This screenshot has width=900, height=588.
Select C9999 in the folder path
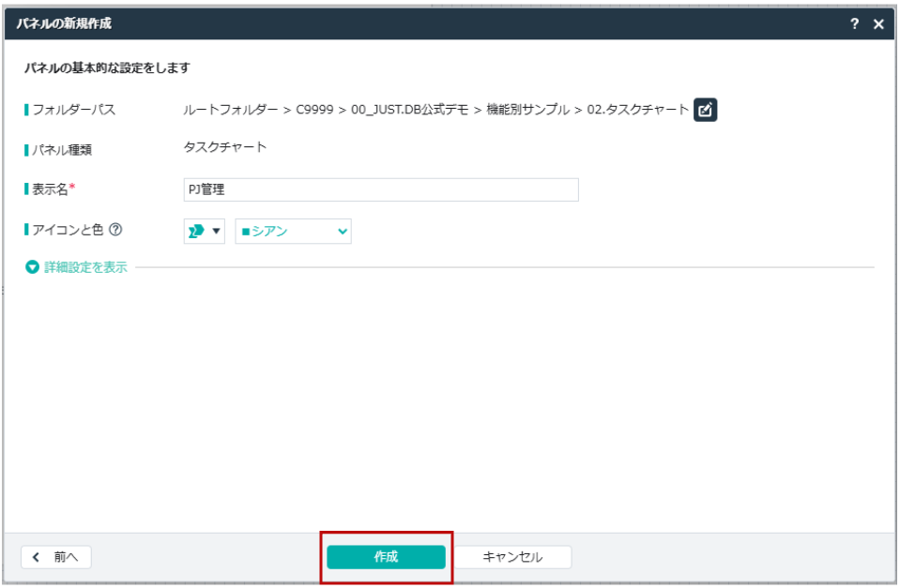(316, 110)
